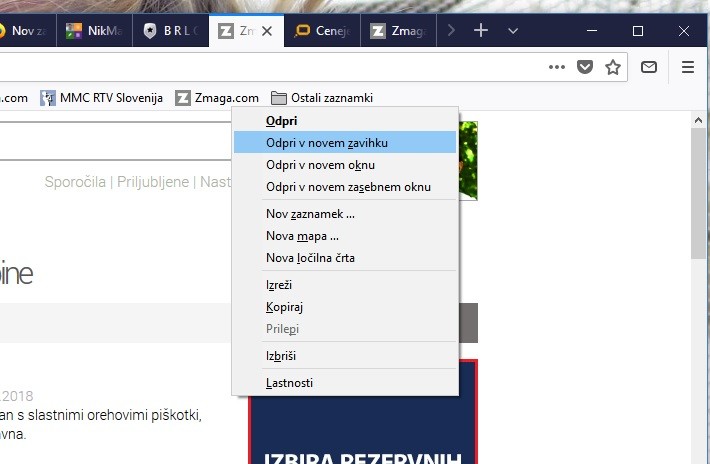Screen dimensions: 710x464
Task: Click the mail envelope toolbar icon
Action: click(649, 67)
